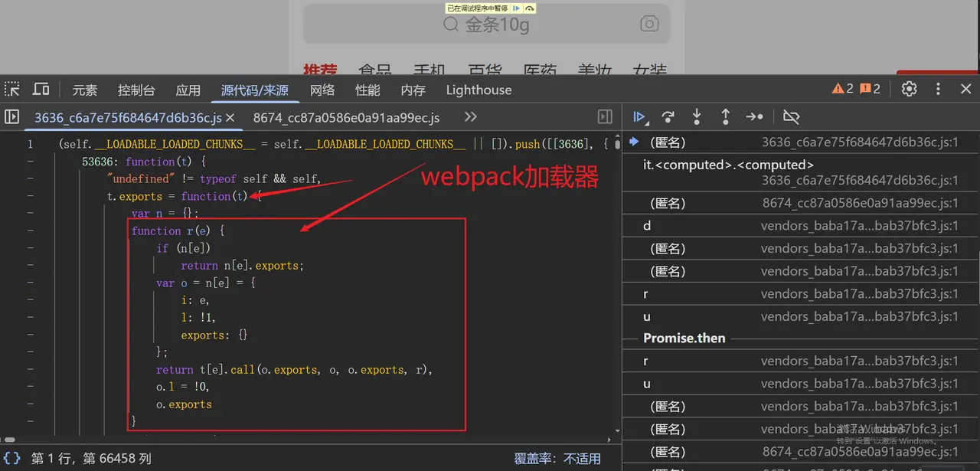Toggle device toolbar emulation
Image resolution: width=980 pixels, height=471 pixels.
click(x=41, y=90)
